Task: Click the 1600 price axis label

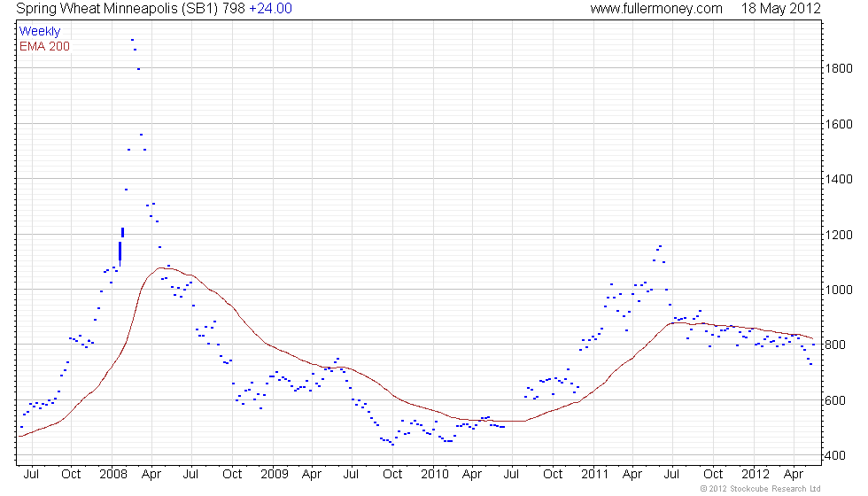Action: tap(838, 124)
